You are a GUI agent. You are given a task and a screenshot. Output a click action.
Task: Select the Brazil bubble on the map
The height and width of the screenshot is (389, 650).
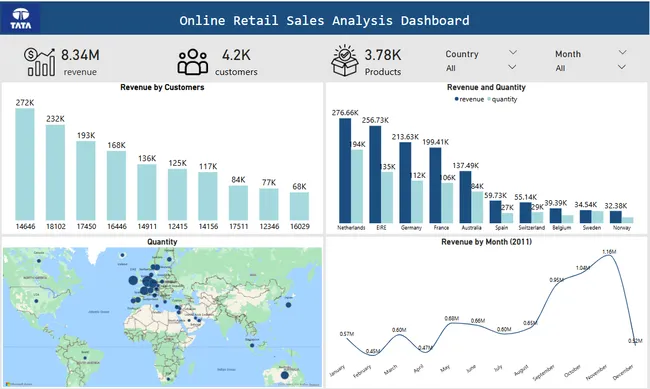point(85,357)
